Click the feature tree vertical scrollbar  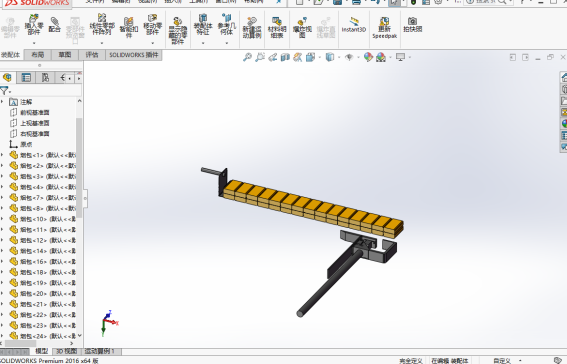[79, 168]
